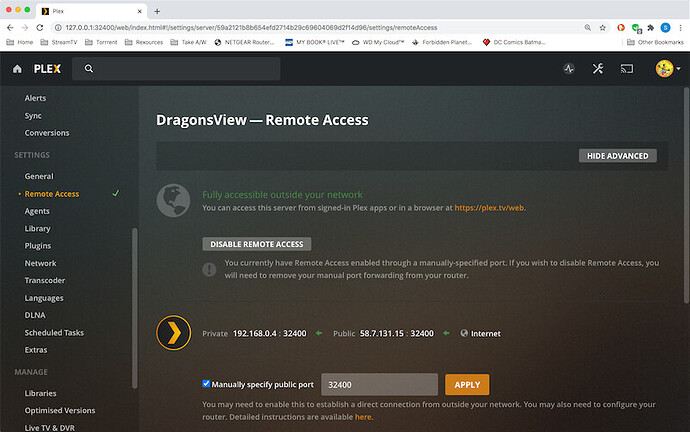Open the Activity pulse icon
The height and width of the screenshot is (432, 690).
pyautogui.click(x=569, y=69)
